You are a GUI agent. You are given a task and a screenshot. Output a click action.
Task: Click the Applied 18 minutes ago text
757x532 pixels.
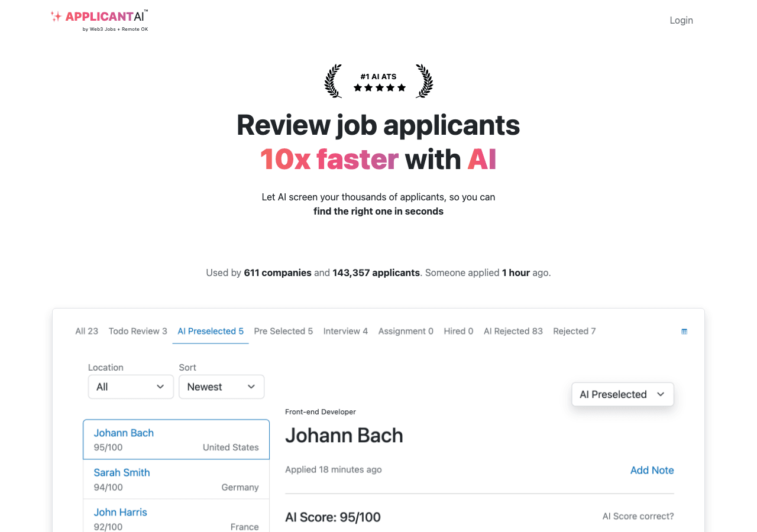[334, 469]
